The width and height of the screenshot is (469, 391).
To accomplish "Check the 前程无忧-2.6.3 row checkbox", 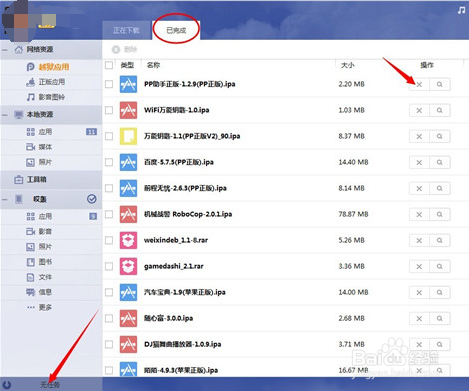I will 109,188.
